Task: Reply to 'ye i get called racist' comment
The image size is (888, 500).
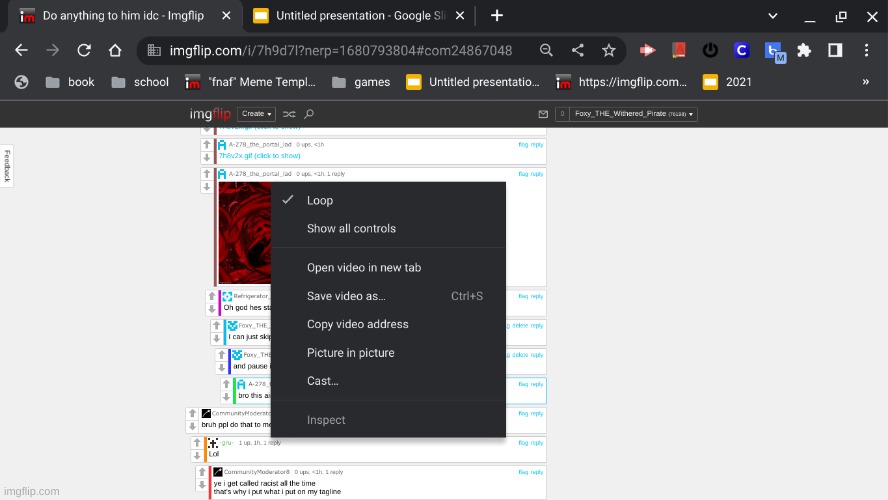Action: pos(537,472)
